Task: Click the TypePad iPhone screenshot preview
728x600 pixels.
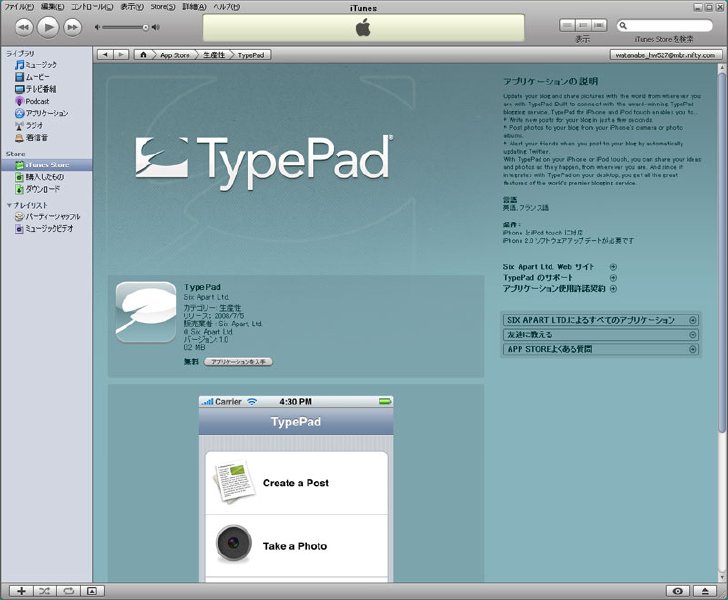Action: 296,489
